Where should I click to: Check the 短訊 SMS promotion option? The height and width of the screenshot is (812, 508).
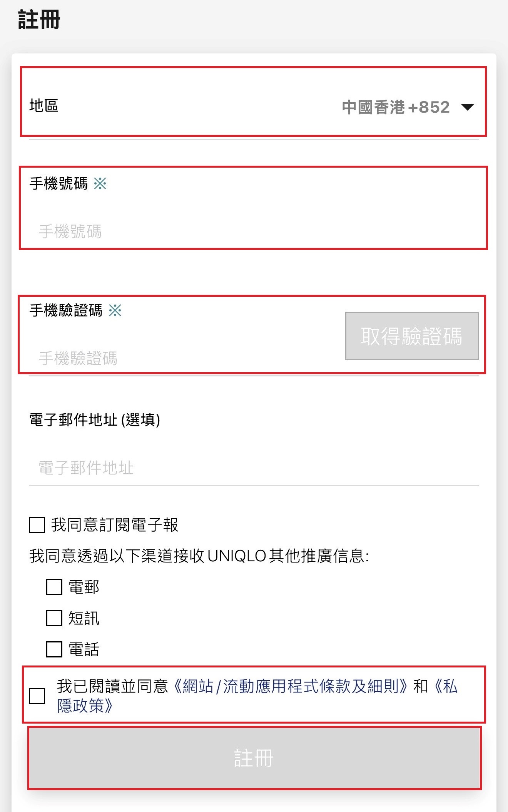[x=53, y=618]
